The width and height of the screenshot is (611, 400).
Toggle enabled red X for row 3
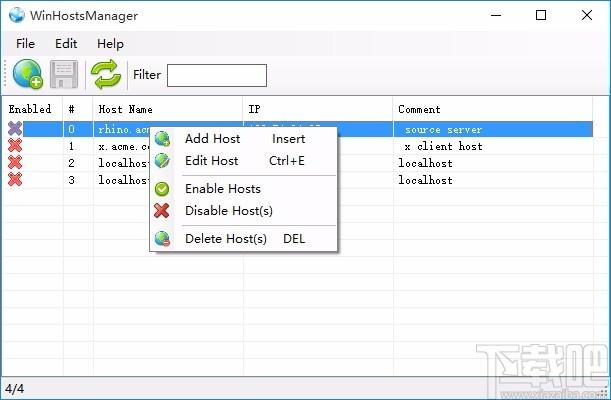tap(15, 180)
